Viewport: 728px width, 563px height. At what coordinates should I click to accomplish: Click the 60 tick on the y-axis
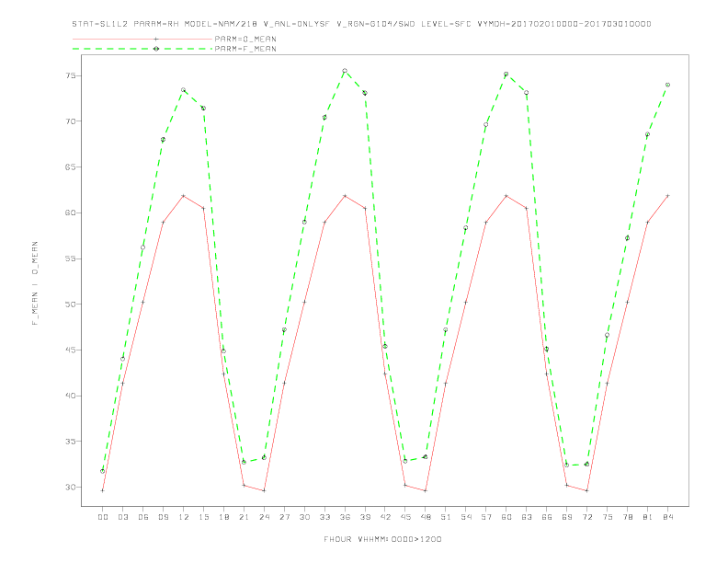(71, 213)
